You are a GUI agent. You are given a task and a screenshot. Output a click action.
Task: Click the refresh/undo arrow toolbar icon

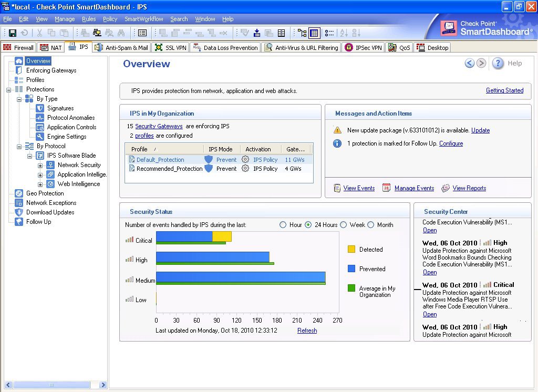coord(24,33)
